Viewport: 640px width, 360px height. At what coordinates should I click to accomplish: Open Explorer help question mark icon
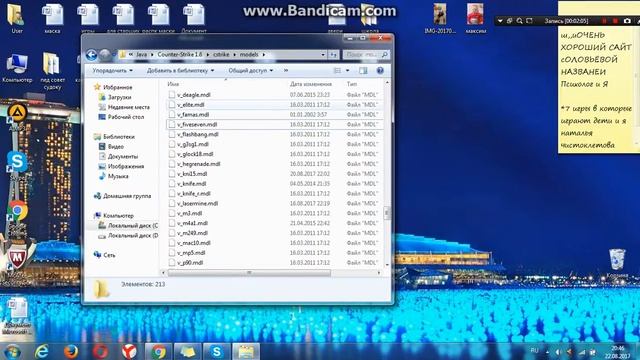[380, 71]
